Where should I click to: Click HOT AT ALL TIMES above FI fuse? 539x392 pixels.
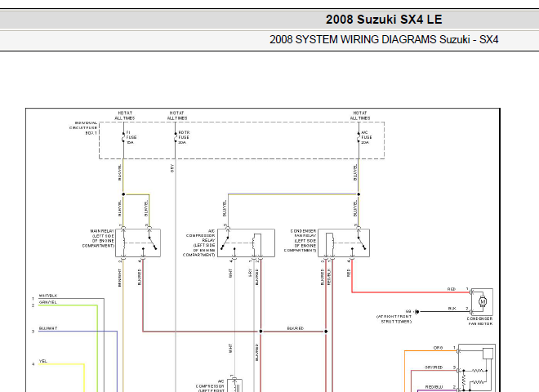coord(125,115)
